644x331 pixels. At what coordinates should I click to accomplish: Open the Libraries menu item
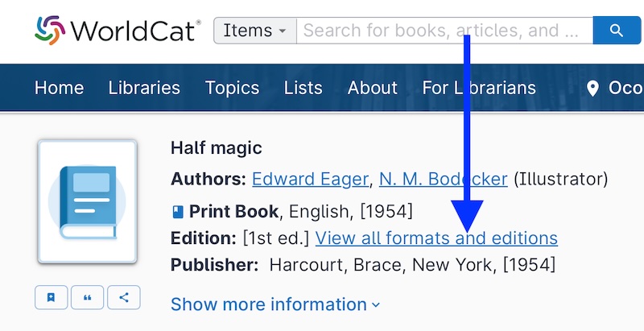point(144,88)
